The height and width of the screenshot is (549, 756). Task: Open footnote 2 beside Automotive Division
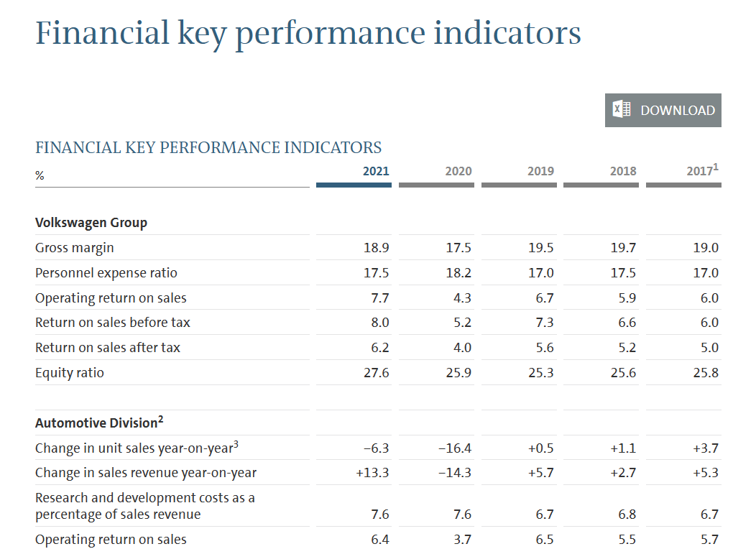click(161, 418)
